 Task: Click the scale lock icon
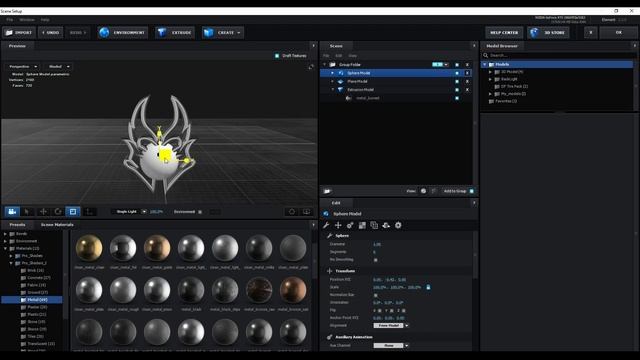click(428, 287)
